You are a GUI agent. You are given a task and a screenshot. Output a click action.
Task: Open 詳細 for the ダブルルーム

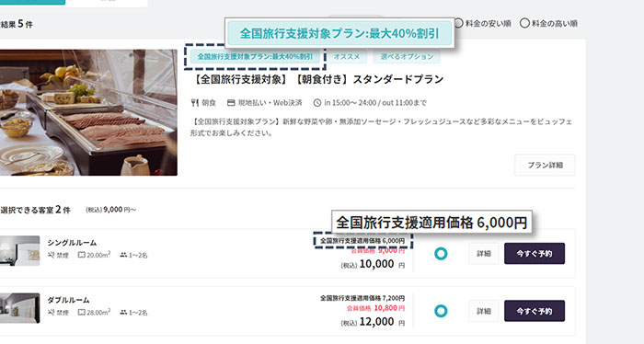(484, 311)
